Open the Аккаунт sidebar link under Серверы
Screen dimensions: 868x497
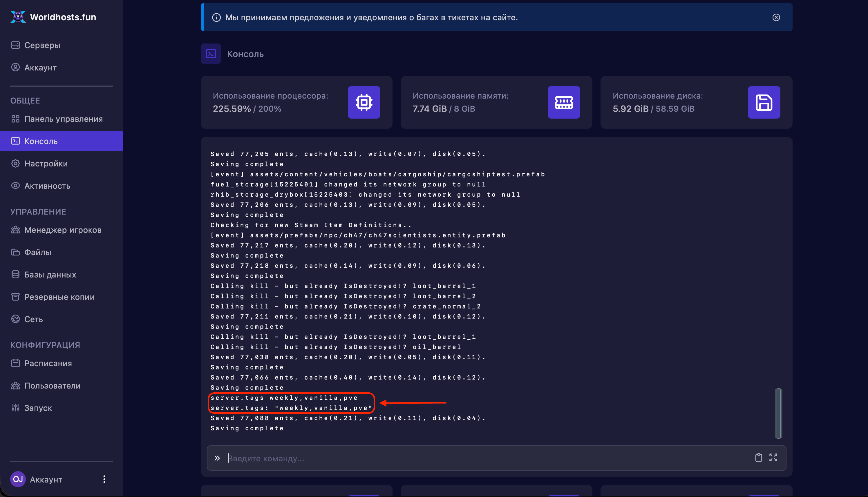point(62,67)
